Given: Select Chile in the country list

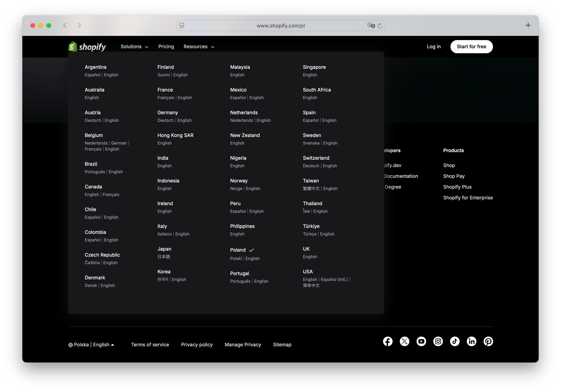Looking at the screenshot, I should [90, 210].
